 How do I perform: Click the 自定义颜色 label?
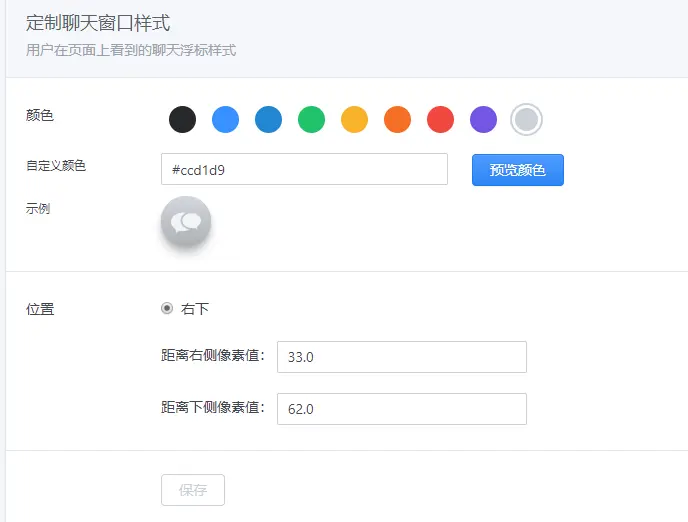[56, 165]
